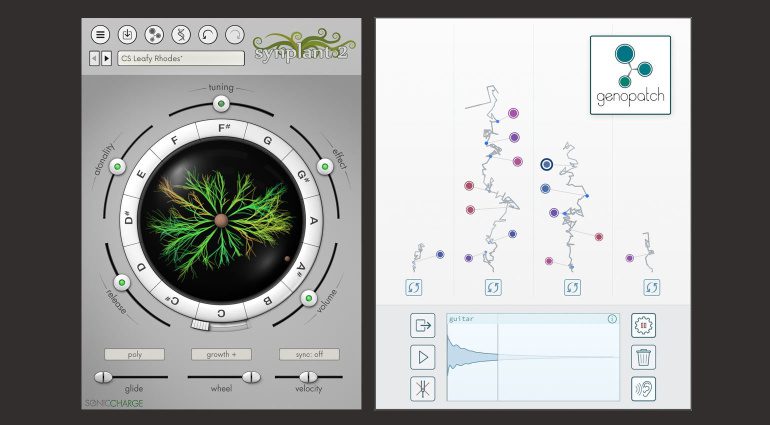The width and height of the screenshot is (770, 425).
Task: Toggle the growth + button
Action: (x=221, y=354)
